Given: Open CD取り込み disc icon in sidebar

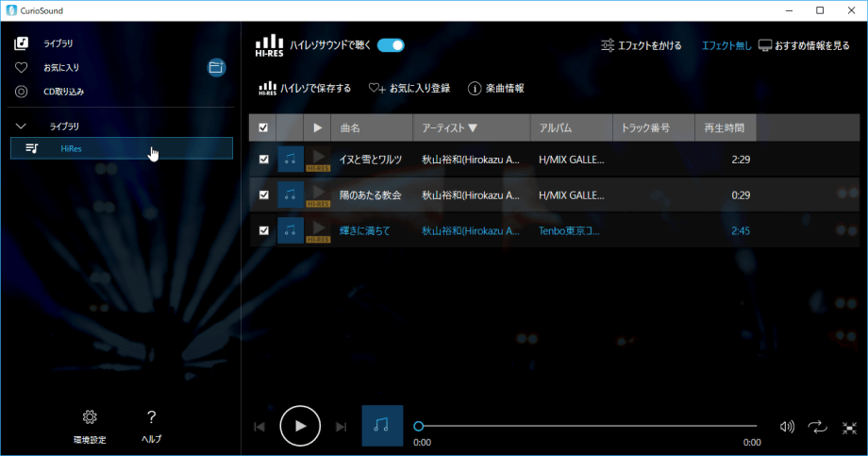Looking at the screenshot, I should [x=21, y=92].
